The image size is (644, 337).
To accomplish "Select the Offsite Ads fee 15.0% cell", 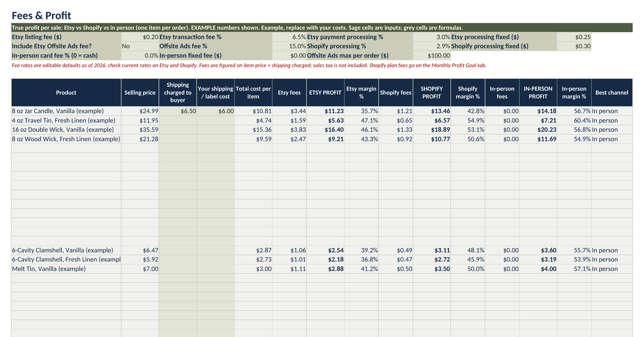I will (290, 46).
